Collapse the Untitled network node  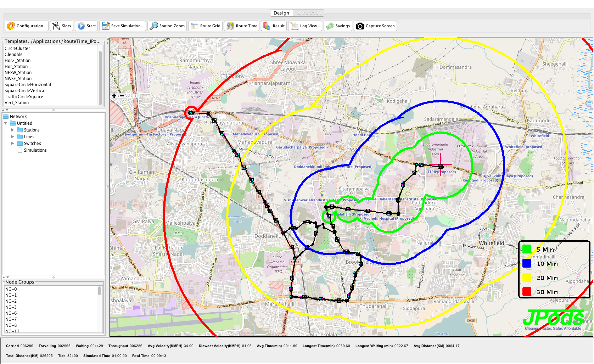click(6, 123)
